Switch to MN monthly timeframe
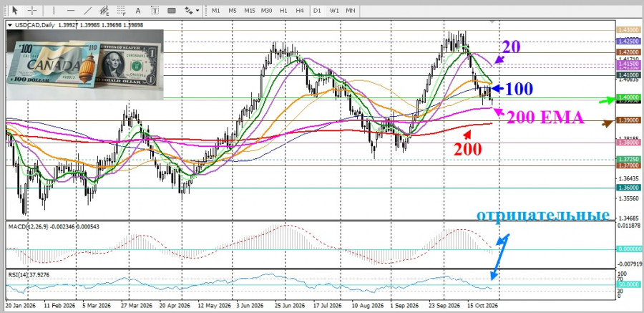This screenshot has width=644, height=313. coord(351,11)
